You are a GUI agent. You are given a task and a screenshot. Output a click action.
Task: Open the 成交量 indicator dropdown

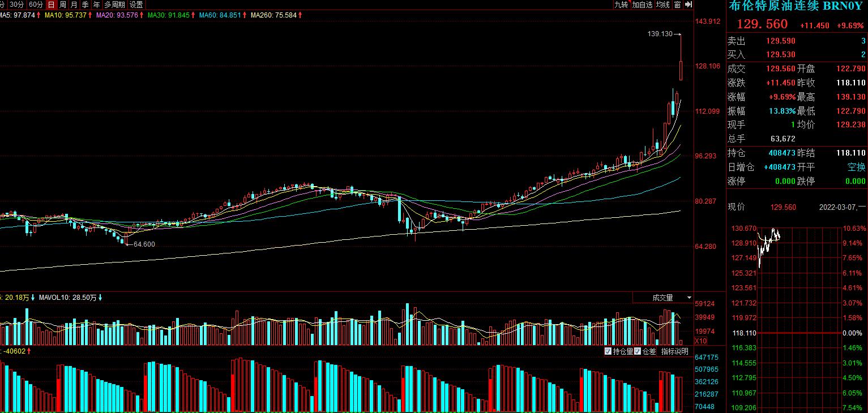pyautogui.click(x=663, y=298)
